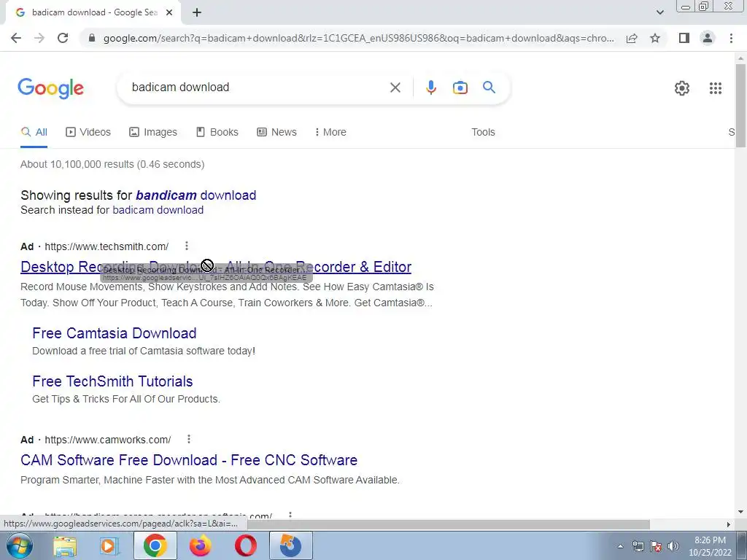This screenshot has width=747, height=560.
Task: Open CAM Software Free Download link
Action: 189,460
